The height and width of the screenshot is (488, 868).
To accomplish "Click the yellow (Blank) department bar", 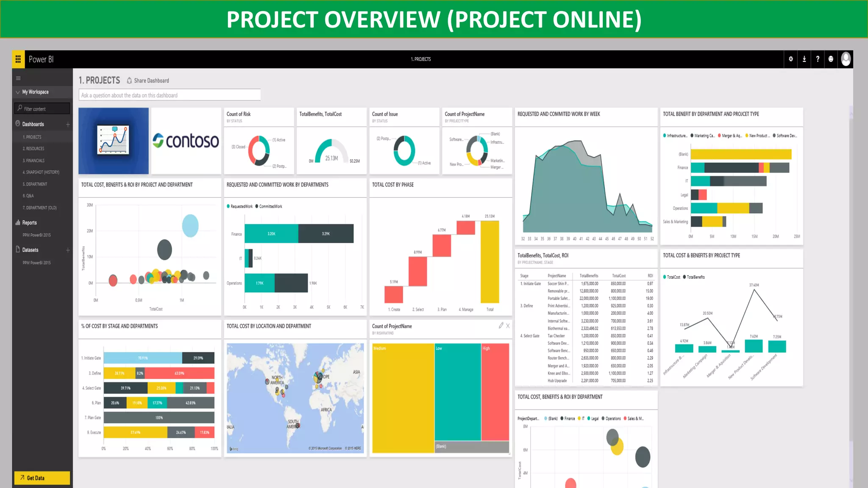I will click(741, 154).
